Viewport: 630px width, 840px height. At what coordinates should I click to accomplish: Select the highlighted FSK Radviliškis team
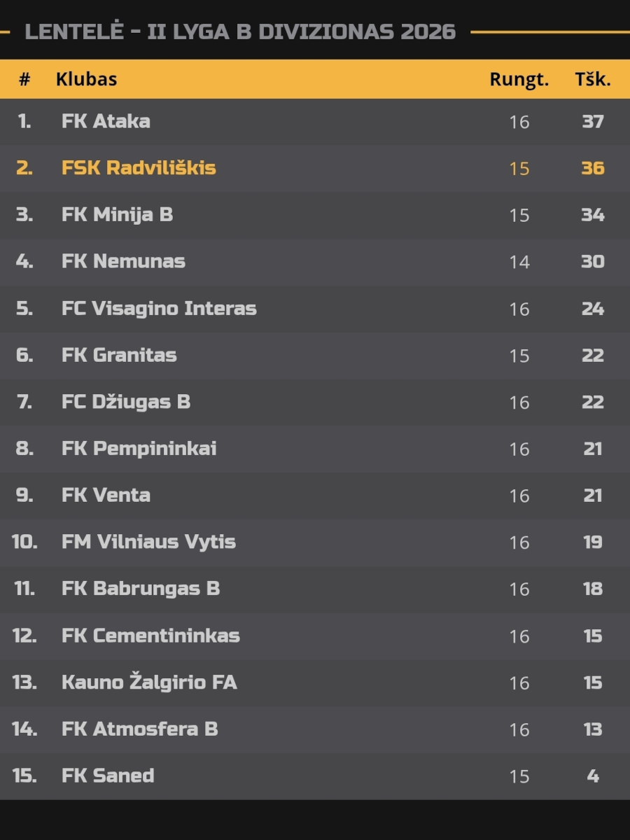139,168
